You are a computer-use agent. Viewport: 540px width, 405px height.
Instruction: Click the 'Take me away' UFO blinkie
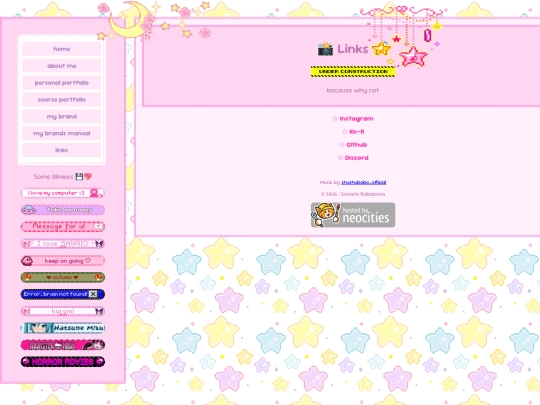coord(63,210)
